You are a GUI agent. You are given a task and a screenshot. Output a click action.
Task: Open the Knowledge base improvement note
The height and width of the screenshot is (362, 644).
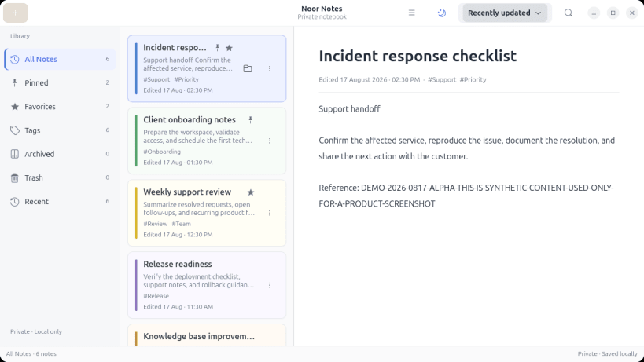coord(207,335)
